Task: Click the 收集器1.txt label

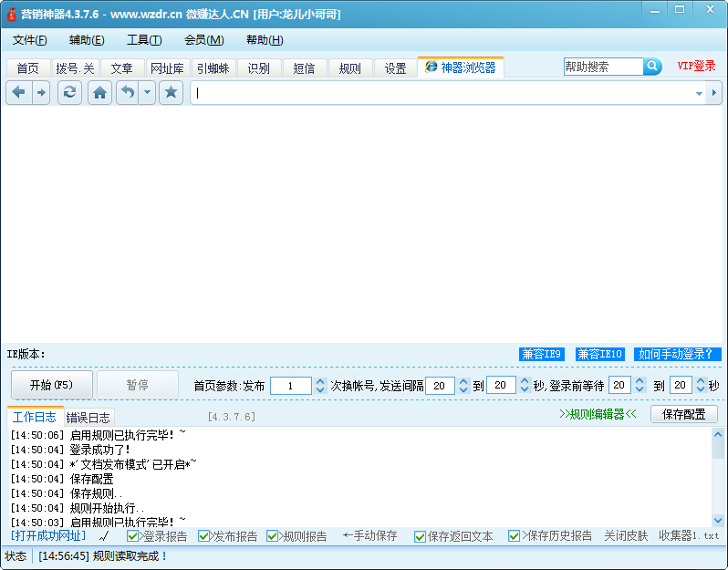Action: pyautogui.click(x=689, y=535)
